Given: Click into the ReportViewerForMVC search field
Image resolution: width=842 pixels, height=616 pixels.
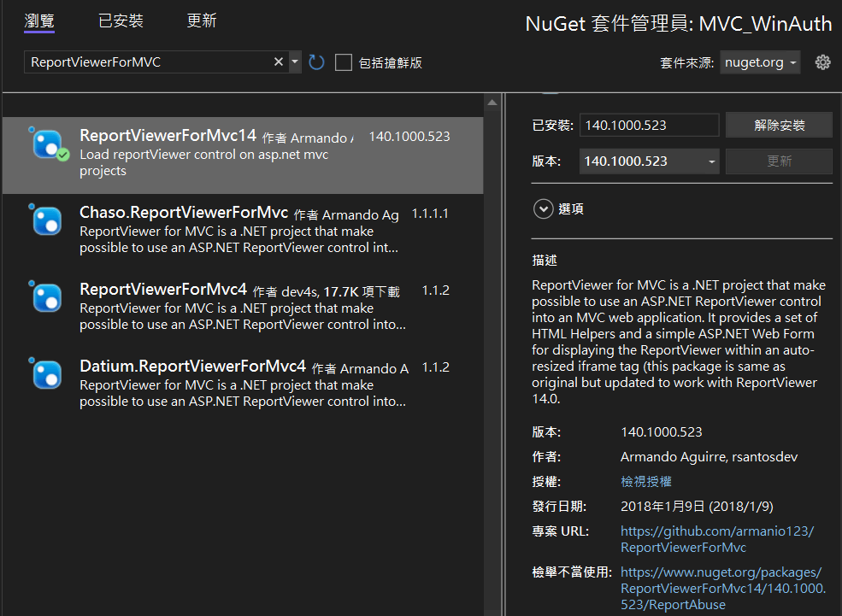Looking at the screenshot, I should (145, 62).
